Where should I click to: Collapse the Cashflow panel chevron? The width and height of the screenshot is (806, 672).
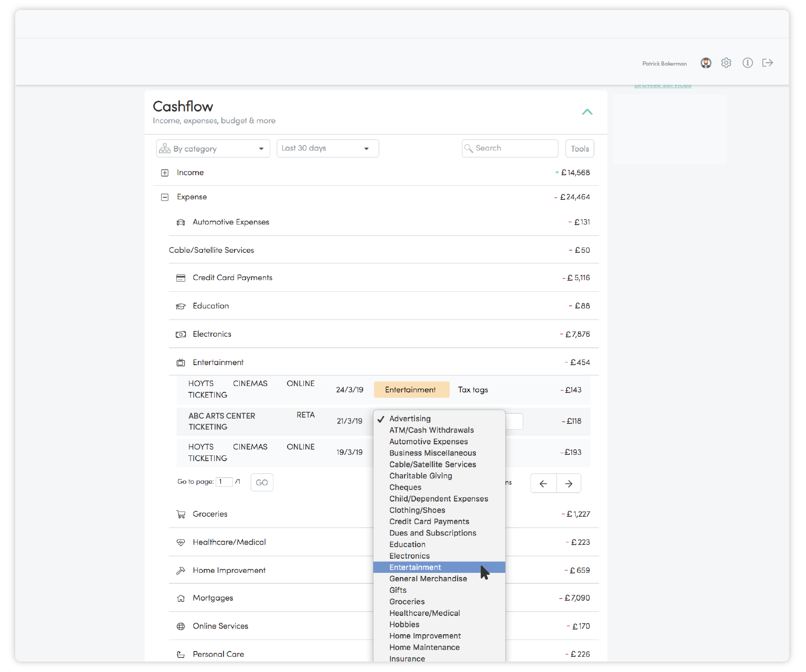pyautogui.click(x=587, y=112)
